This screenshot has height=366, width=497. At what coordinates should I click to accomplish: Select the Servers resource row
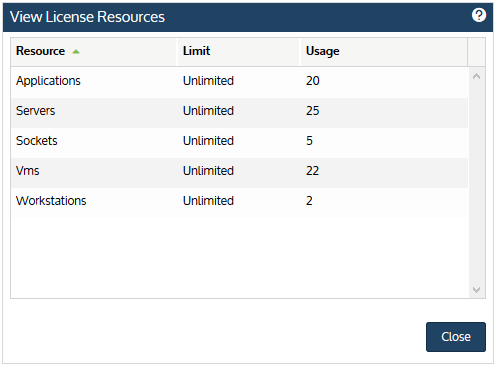239,113
